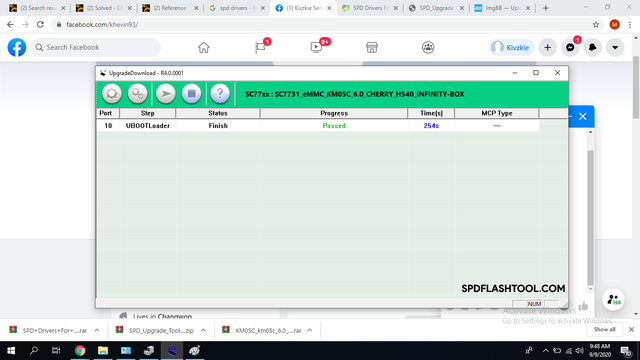Viewport: 640px width, 360px height.
Task: Open the Settings double-gear icon
Action: click(138, 94)
